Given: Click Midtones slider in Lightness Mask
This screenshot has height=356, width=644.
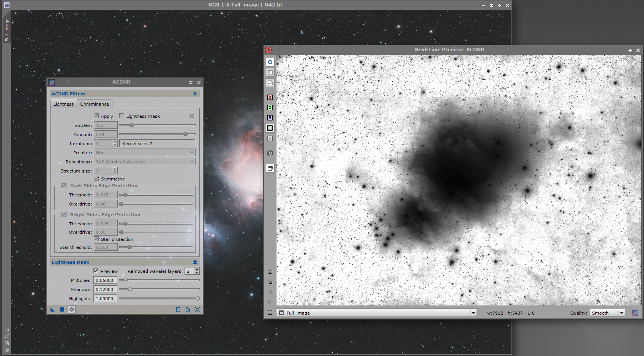Looking at the screenshot, I should pyautogui.click(x=159, y=280).
